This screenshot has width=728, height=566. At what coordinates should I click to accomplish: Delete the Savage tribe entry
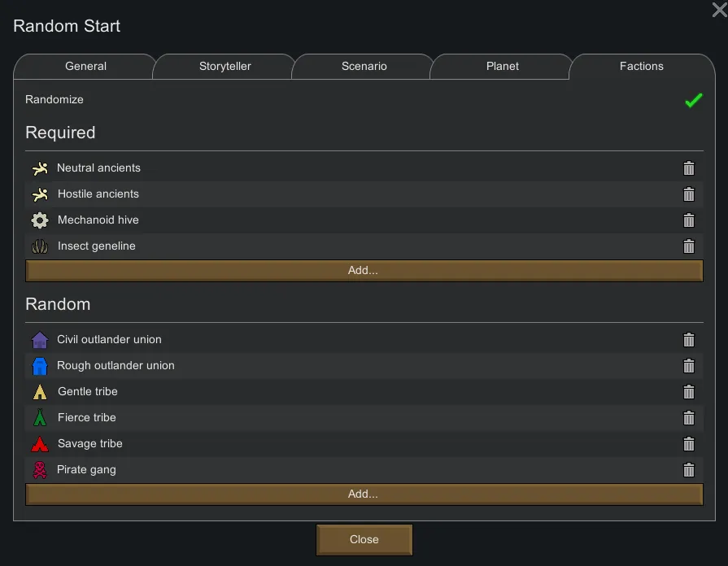[689, 444]
